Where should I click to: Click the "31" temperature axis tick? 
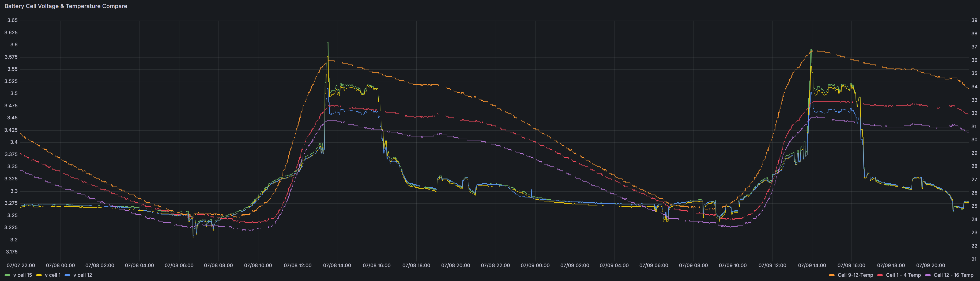tap(974, 127)
